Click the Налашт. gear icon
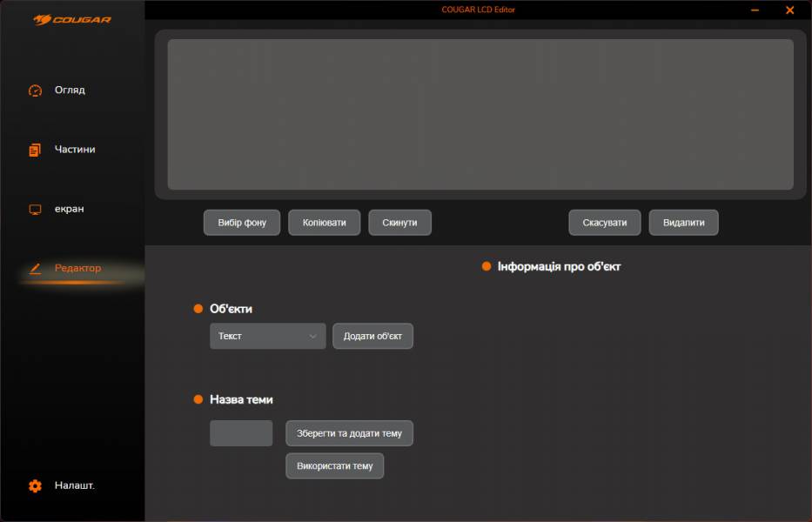 click(x=35, y=486)
